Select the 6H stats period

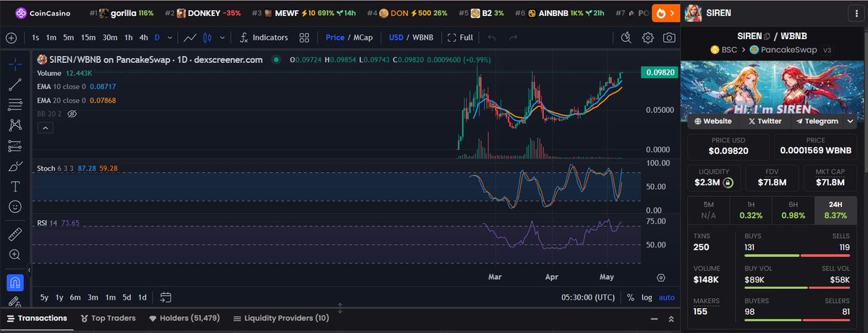click(794, 210)
